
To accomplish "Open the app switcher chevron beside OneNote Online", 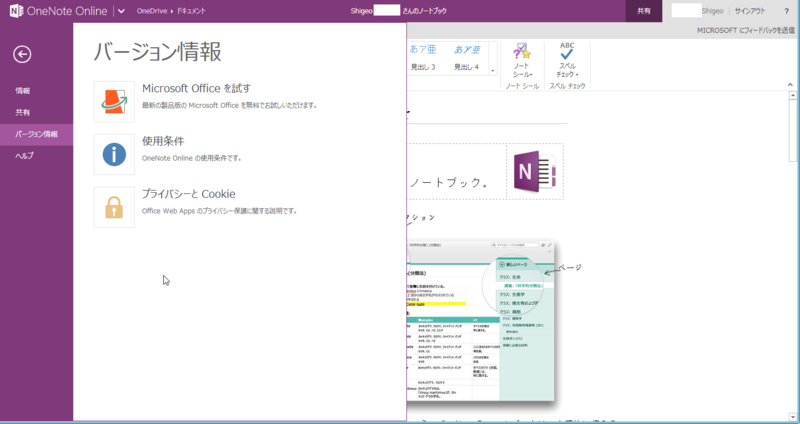I will click(x=121, y=11).
